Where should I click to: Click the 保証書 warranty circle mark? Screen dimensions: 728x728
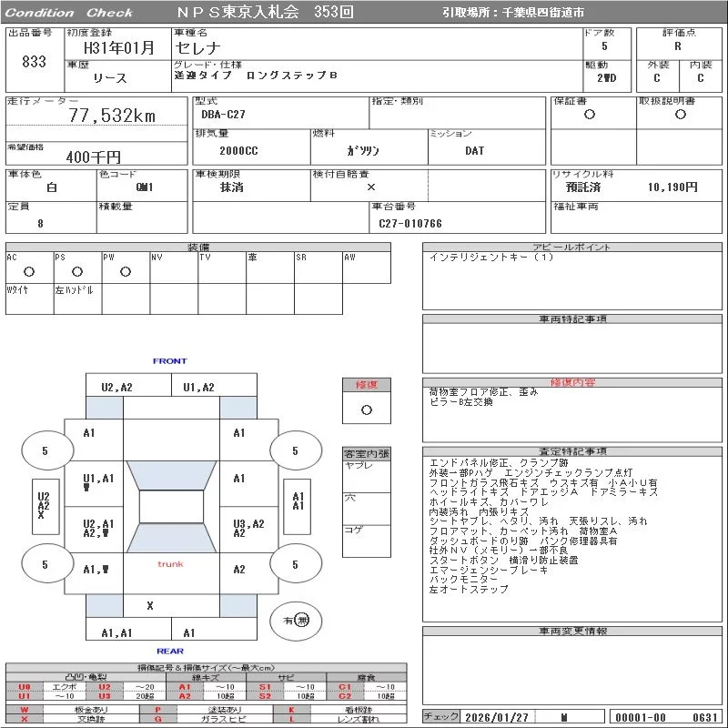[590, 115]
